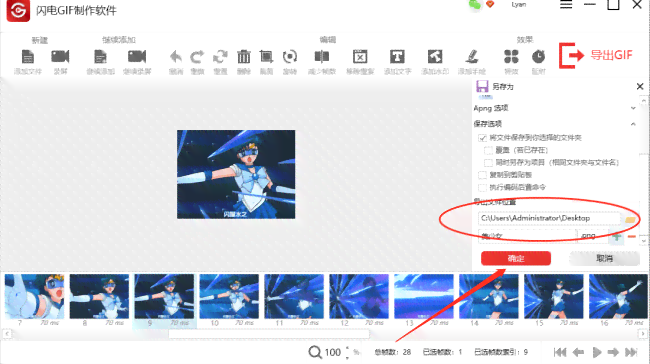The width and height of the screenshot is (650, 364).
Task: Click the red app logo icon
Action: (x=18, y=10)
